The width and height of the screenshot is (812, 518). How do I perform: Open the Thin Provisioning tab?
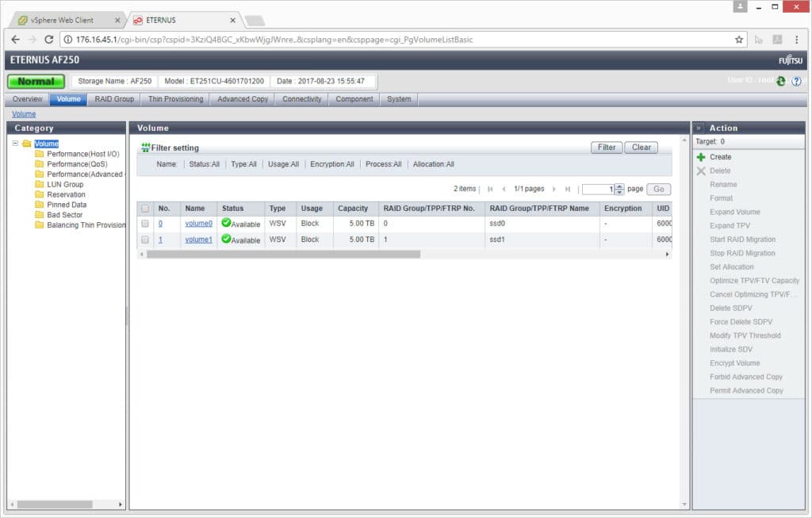175,99
